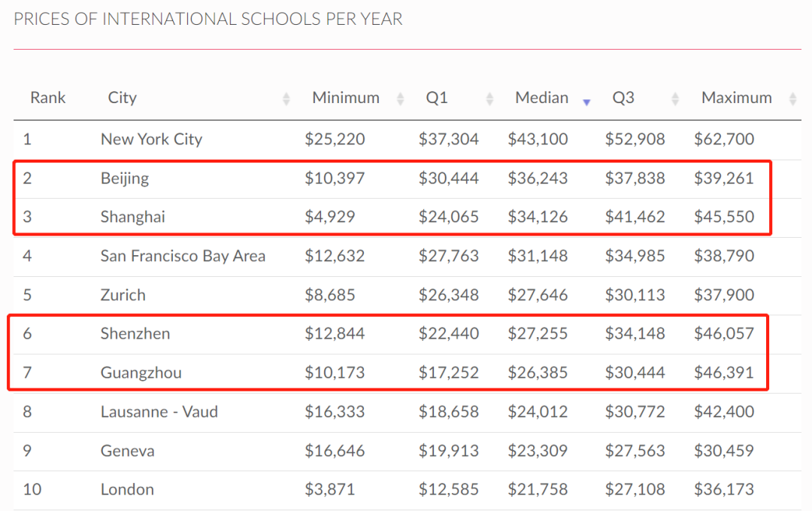812x511 pixels.
Task: Select the London row
Action: 127,489
